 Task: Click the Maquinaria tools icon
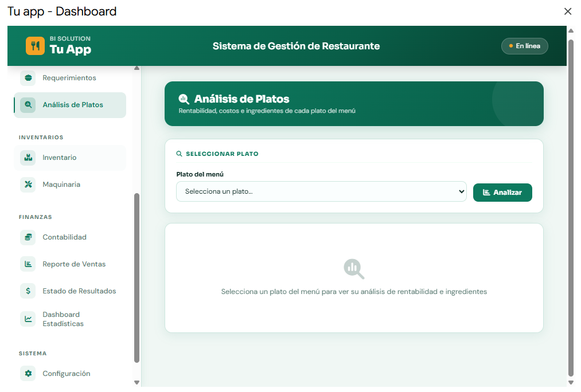[28, 185]
